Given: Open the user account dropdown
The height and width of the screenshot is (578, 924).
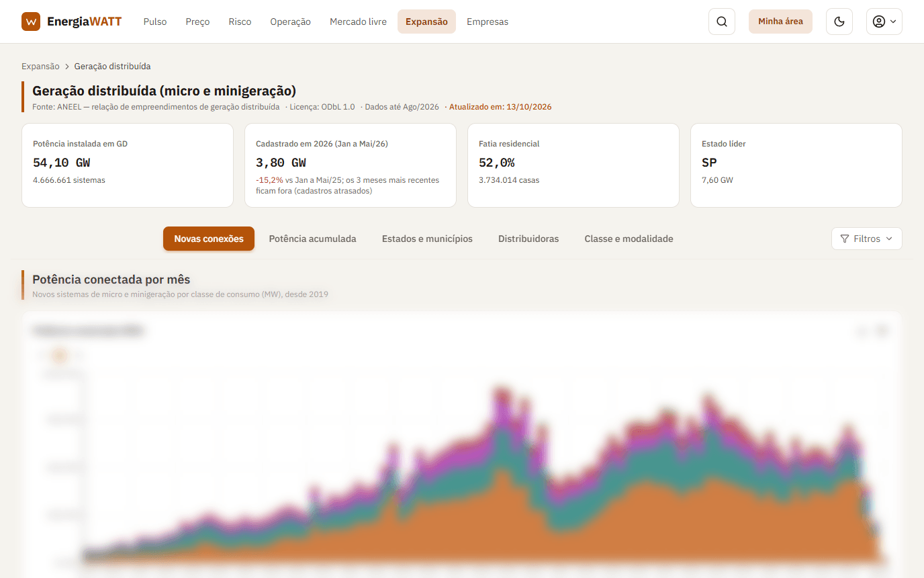Looking at the screenshot, I should click(884, 22).
